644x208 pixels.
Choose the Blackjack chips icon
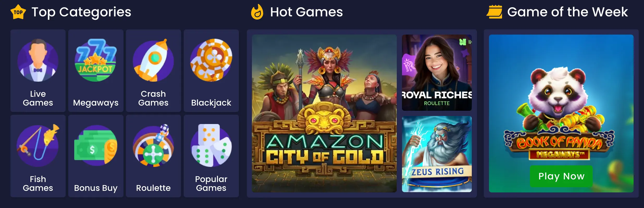point(211,60)
